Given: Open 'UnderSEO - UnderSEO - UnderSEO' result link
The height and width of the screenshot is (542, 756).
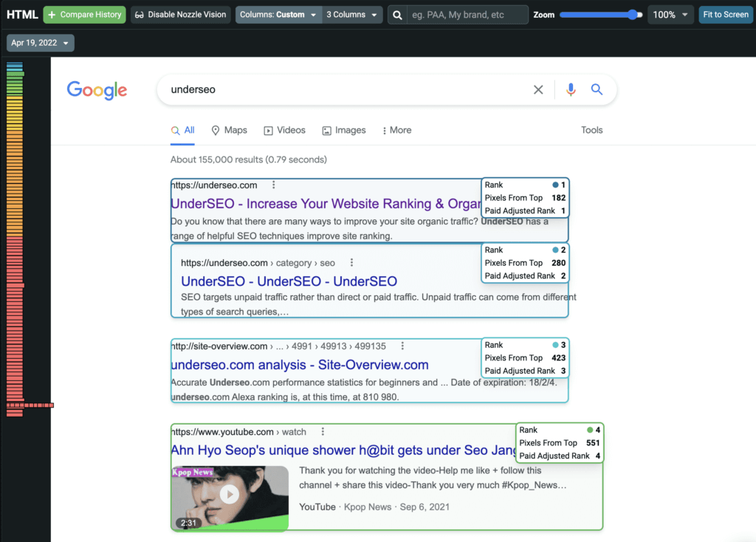Looking at the screenshot, I should point(289,281).
